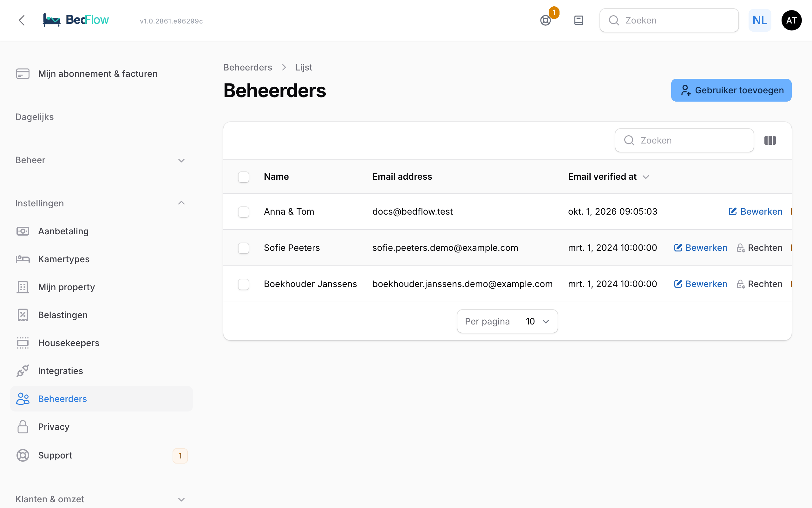Sort by Email verified at column
Image resolution: width=812 pixels, height=508 pixels.
coord(608,177)
